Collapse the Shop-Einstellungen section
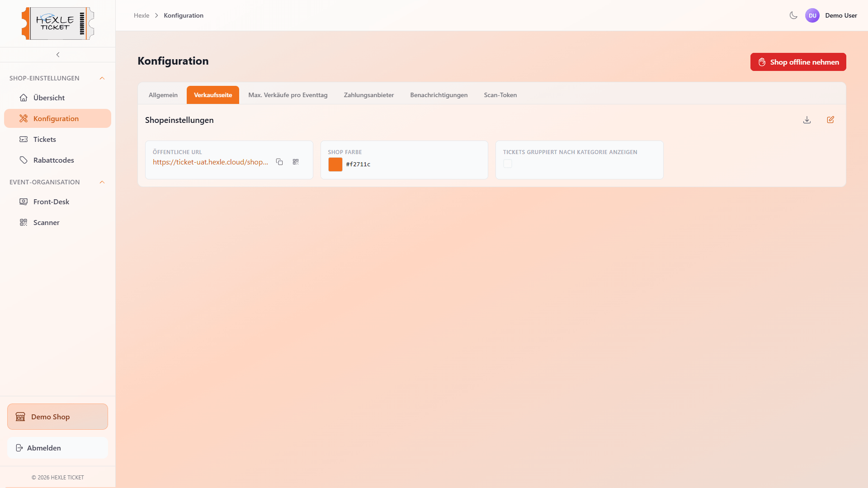The height and width of the screenshot is (488, 868). 102,78
